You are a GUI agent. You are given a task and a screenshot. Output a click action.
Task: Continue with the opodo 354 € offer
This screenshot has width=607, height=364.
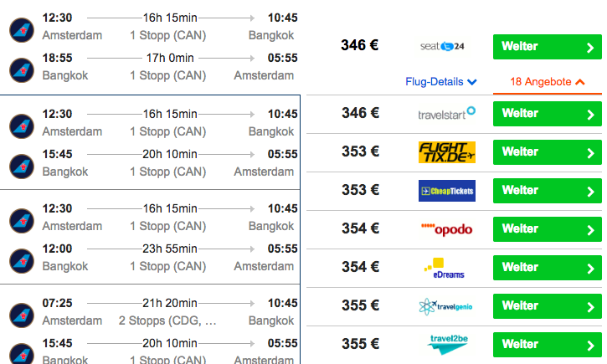548,229
